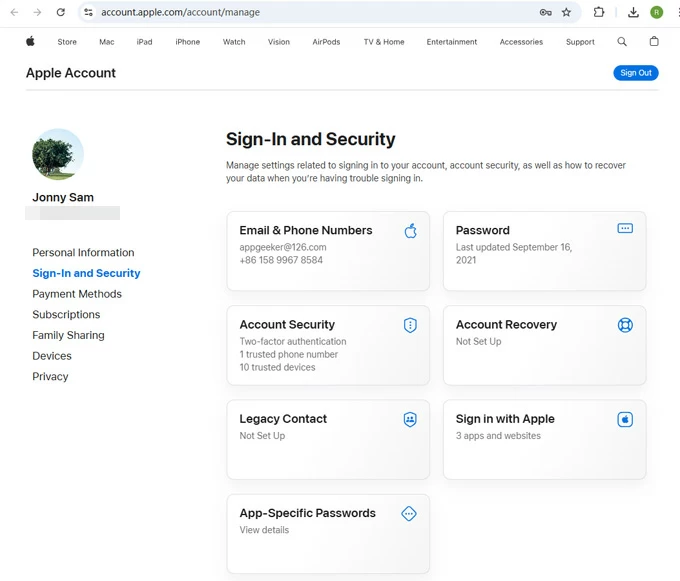Click the Account Security shield icon
Screen dimensions: 680x581
[410, 325]
